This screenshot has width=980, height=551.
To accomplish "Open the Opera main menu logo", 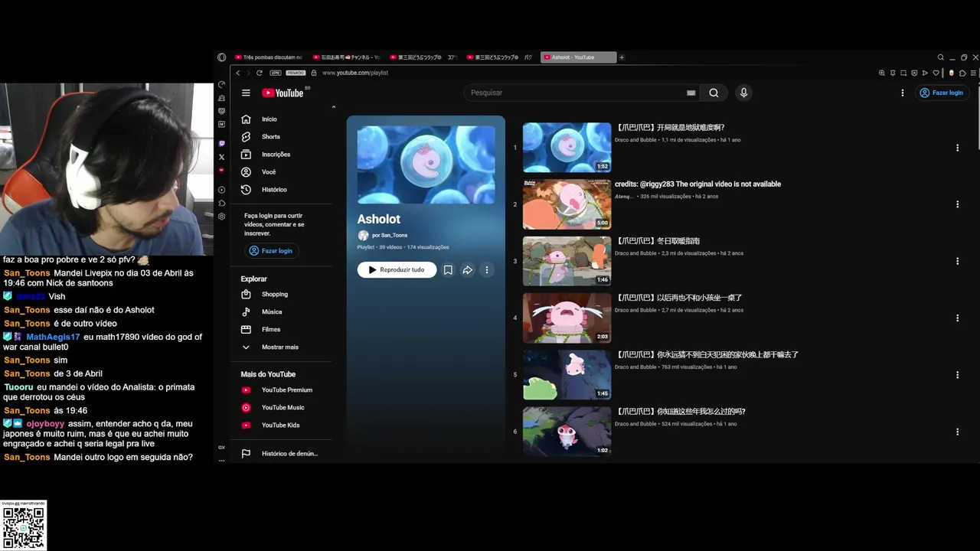I will [221, 57].
